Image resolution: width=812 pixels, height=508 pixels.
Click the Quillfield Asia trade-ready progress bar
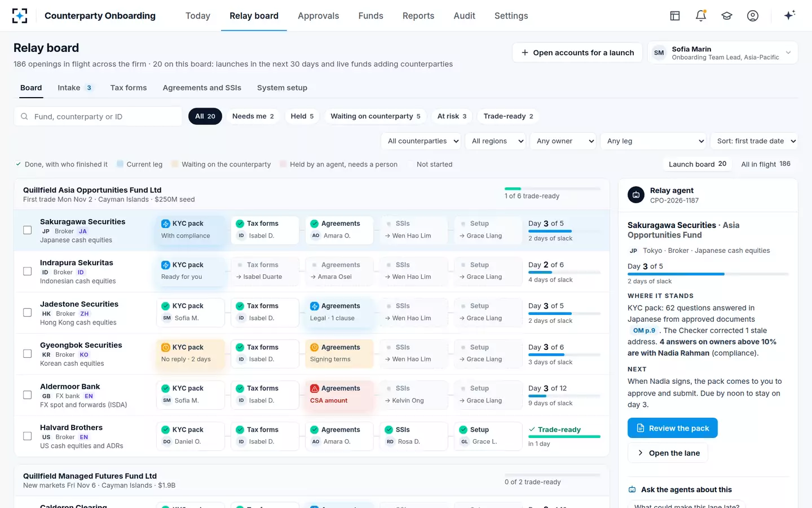(x=553, y=189)
